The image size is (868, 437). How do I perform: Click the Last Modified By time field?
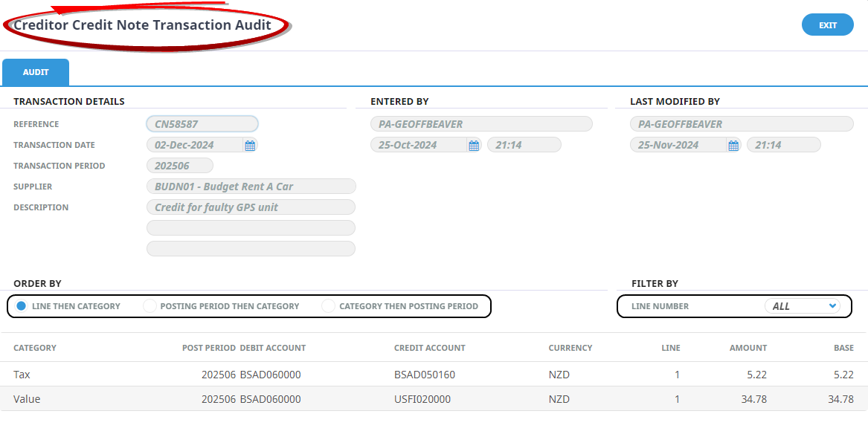(x=783, y=145)
